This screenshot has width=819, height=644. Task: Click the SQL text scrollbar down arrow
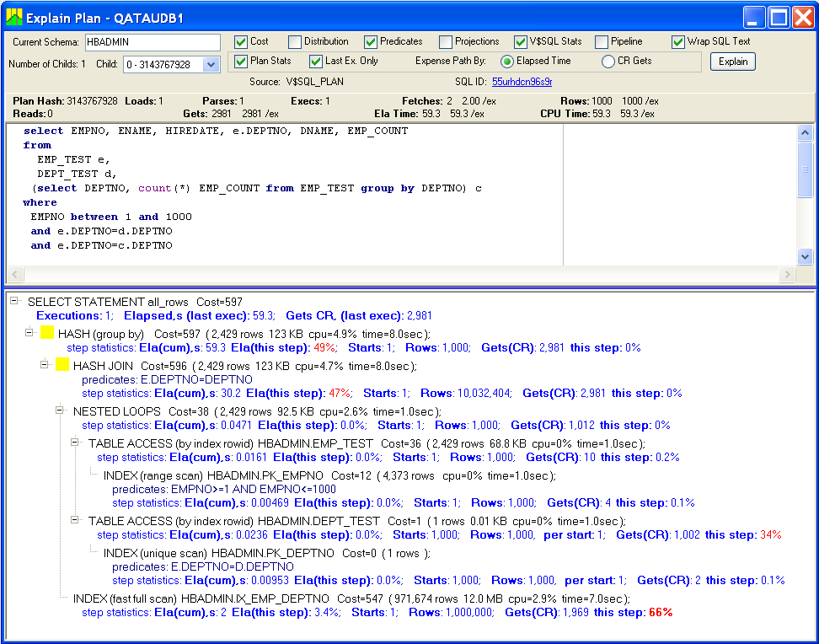pos(805,256)
